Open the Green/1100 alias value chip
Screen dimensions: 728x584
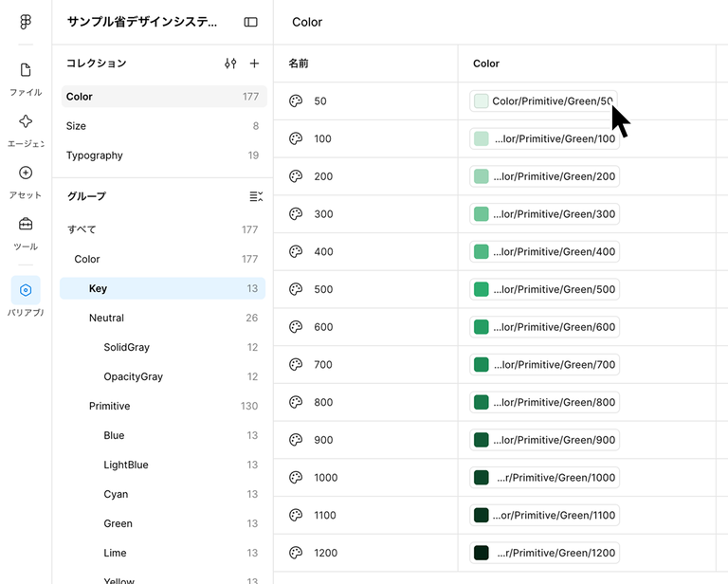pos(545,515)
